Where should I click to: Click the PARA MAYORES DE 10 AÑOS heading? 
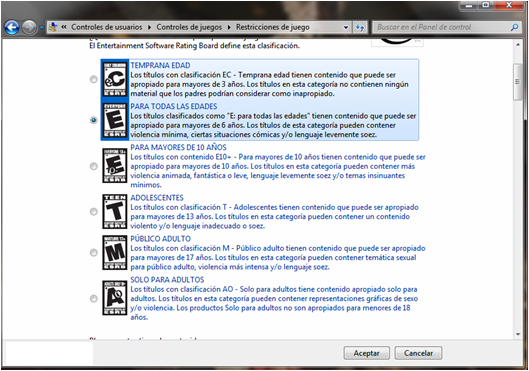coord(178,147)
